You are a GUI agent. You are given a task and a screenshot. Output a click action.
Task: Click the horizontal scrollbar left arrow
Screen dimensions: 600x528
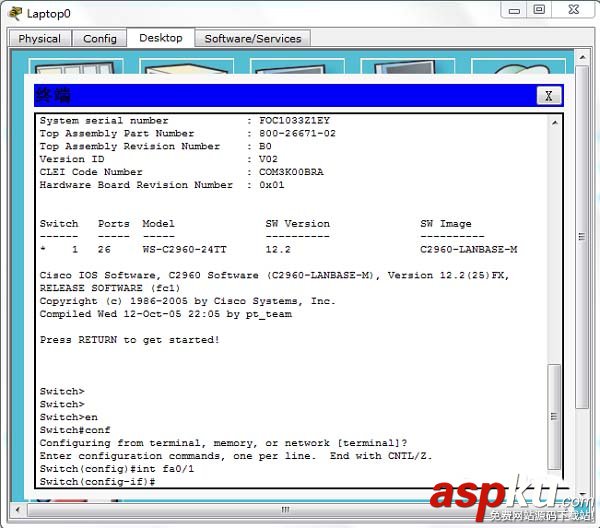pyautogui.click(x=18, y=510)
